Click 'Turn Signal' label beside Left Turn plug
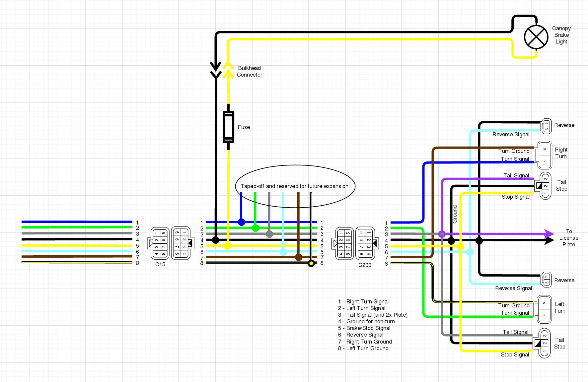Viewport: 588px width, 382px height. (x=515, y=313)
